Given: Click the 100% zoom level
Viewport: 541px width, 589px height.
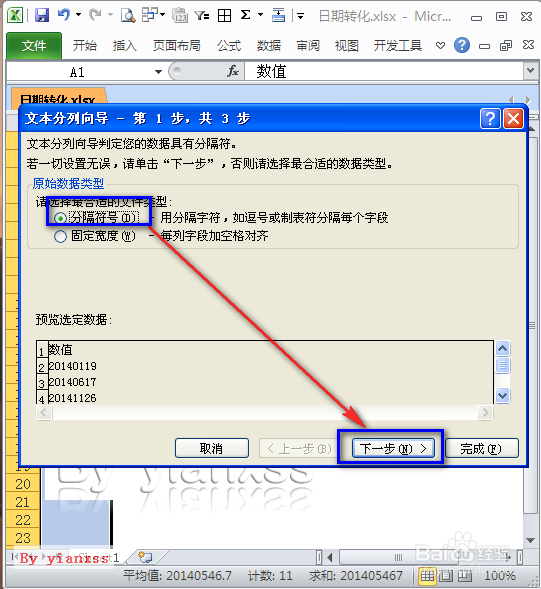Looking at the screenshot, I should pyautogui.click(x=500, y=575).
